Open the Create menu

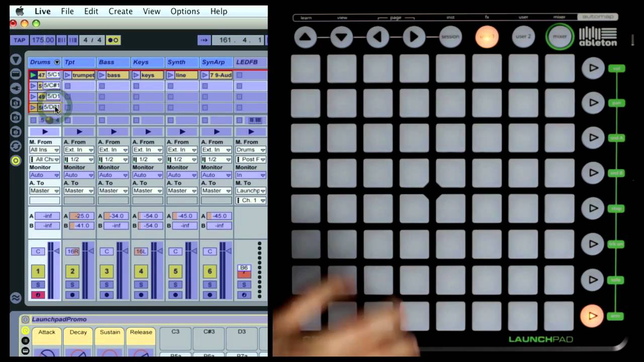121,11
